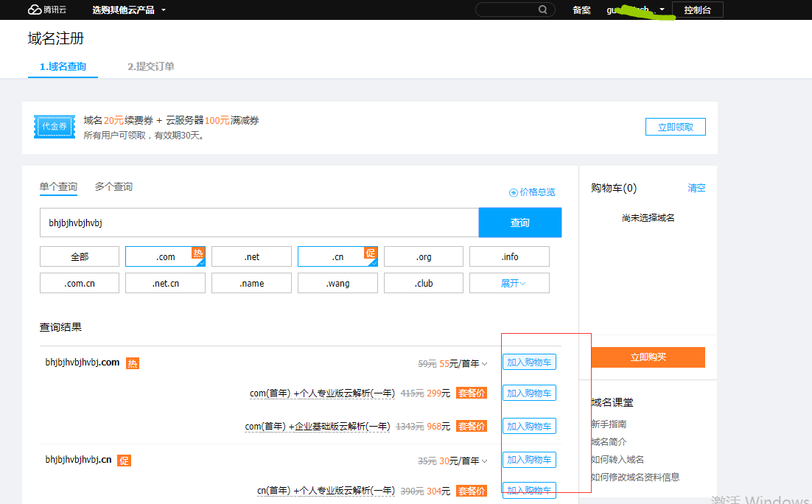Toggle the .wang suffix option
Image resolution: width=812 pixels, height=504 pixels.
click(337, 284)
